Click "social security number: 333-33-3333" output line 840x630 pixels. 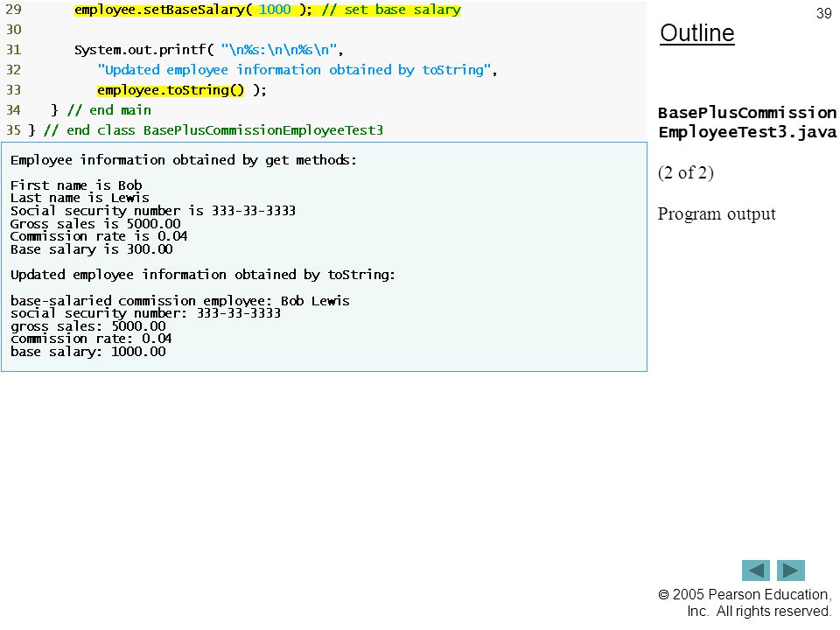click(x=145, y=313)
